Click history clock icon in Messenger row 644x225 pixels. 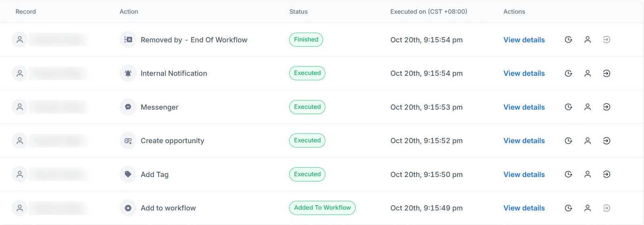[568, 107]
